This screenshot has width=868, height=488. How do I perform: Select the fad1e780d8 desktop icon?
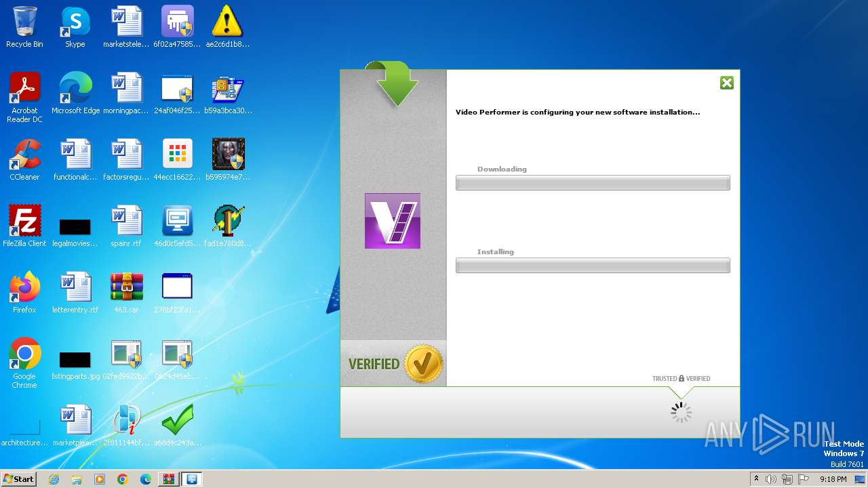228,226
